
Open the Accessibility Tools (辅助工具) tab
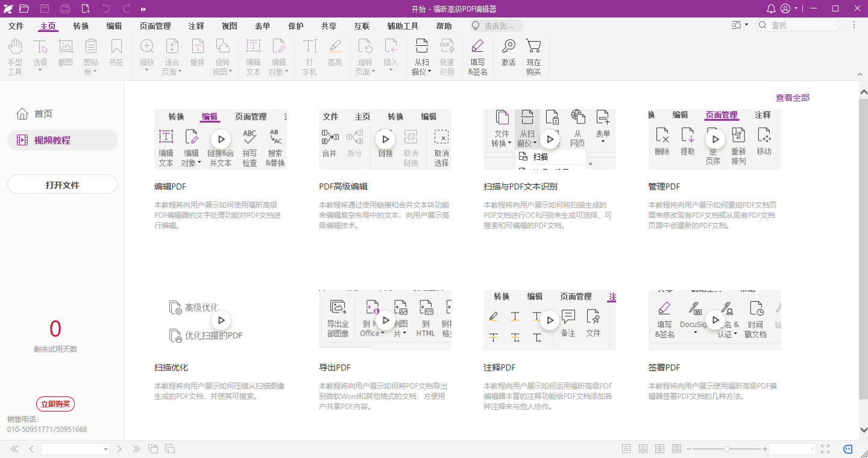403,26
